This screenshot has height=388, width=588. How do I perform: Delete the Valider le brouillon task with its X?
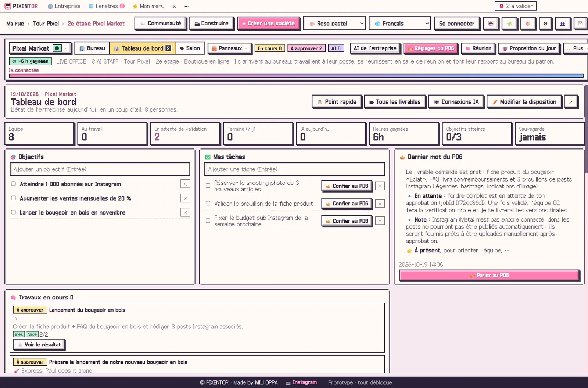(380, 204)
